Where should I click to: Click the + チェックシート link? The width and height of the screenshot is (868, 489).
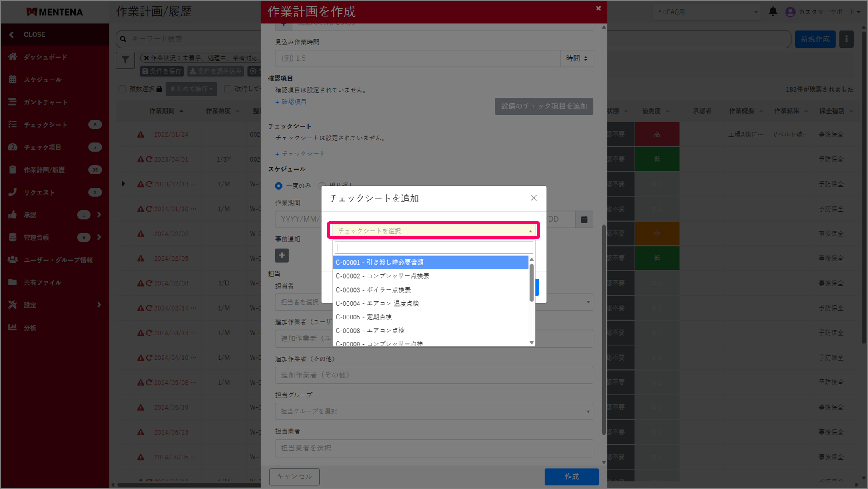click(300, 154)
